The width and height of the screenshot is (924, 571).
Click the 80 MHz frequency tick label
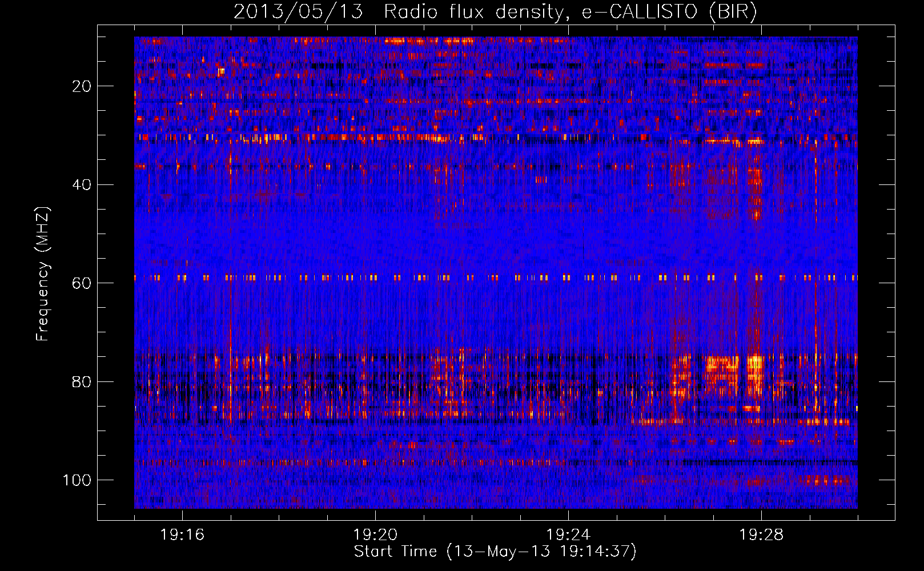[82, 381]
